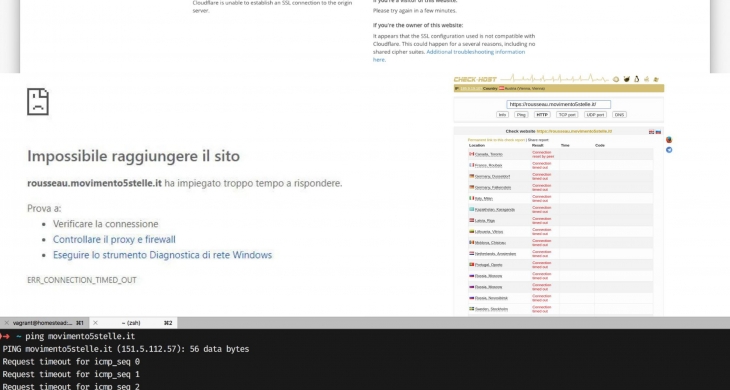The height and width of the screenshot is (390, 730).
Task: Open 'Controllare il proxy e firewall' link
Action: 114,239
